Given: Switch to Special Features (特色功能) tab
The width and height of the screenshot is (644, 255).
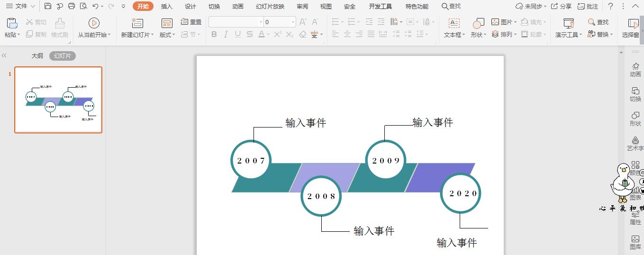Looking at the screenshot, I should tap(417, 6).
